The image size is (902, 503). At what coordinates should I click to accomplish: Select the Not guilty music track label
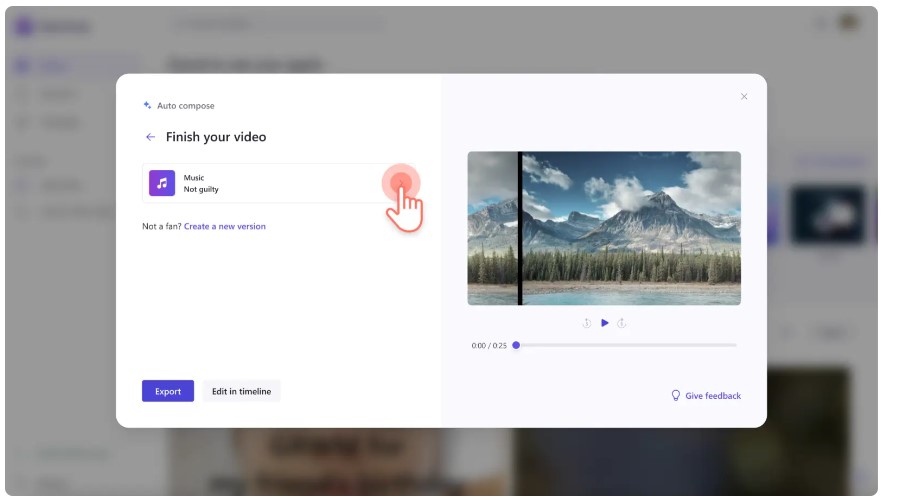pos(201,189)
